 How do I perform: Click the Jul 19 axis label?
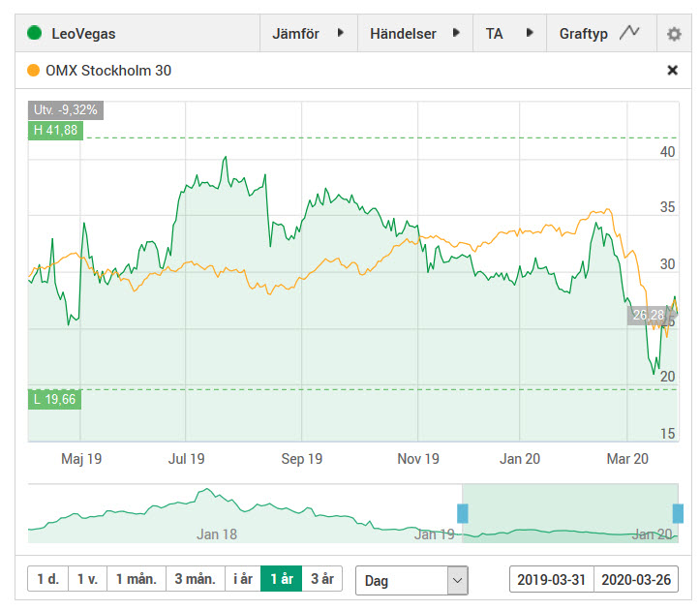pyautogui.click(x=186, y=459)
